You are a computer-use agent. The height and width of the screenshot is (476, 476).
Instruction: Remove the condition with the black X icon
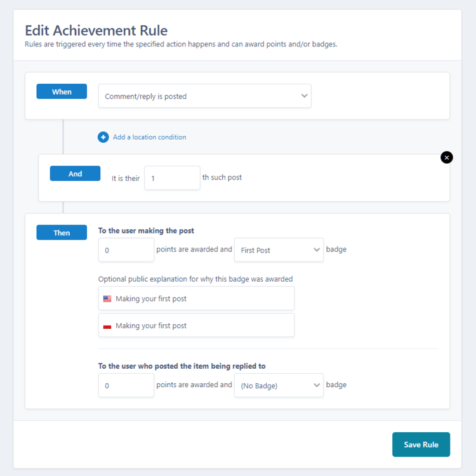[x=447, y=157]
